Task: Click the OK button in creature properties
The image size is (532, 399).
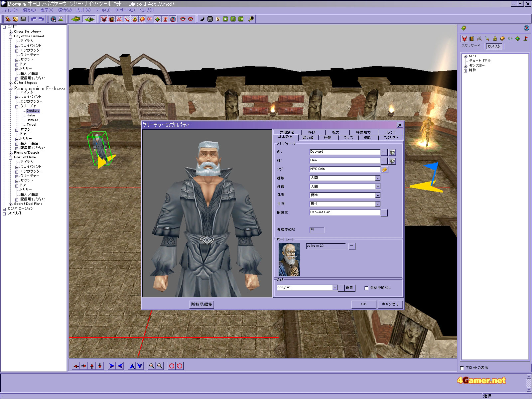Action: click(364, 304)
